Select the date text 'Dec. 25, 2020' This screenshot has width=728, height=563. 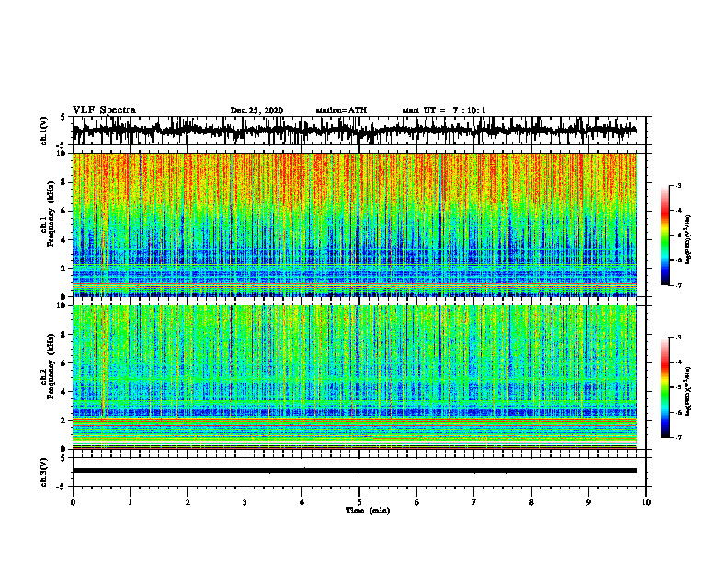(256, 110)
